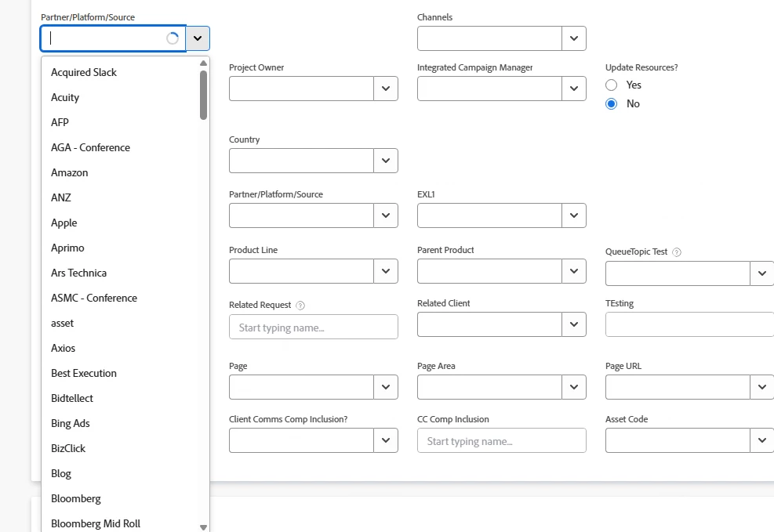Image resolution: width=774 pixels, height=532 pixels.
Task: Pick BizClick from the list
Action: (x=121, y=449)
